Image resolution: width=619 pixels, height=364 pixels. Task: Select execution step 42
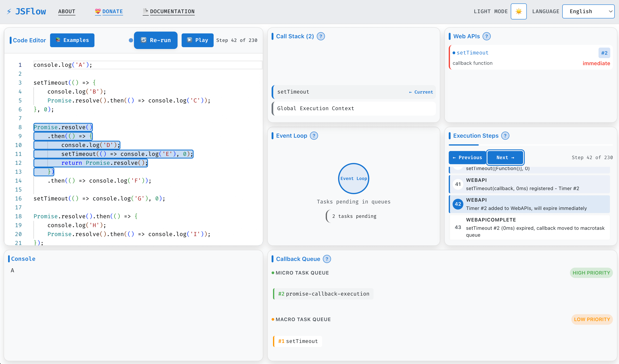click(x=529, y=204)
